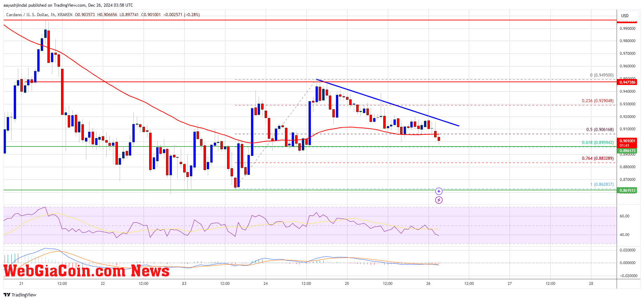Viewport: 644px width, 301px height.
Task: Click the RSI 60.00 axis label
Action: [x=624, y=216]
